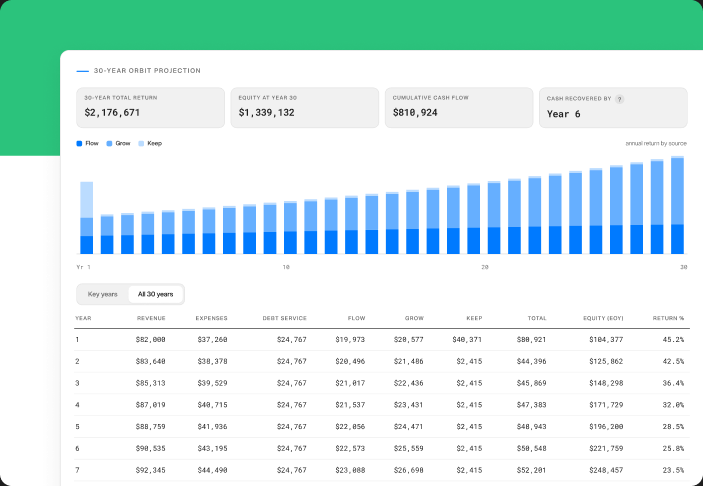Select revenue cell $82,000 in year 1

(151, 340)
